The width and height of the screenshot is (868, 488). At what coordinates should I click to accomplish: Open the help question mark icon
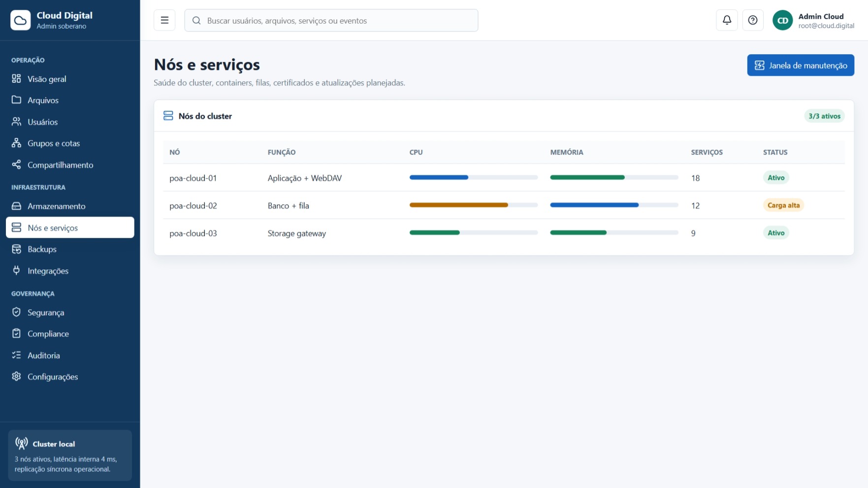click(x=753, y=20)
